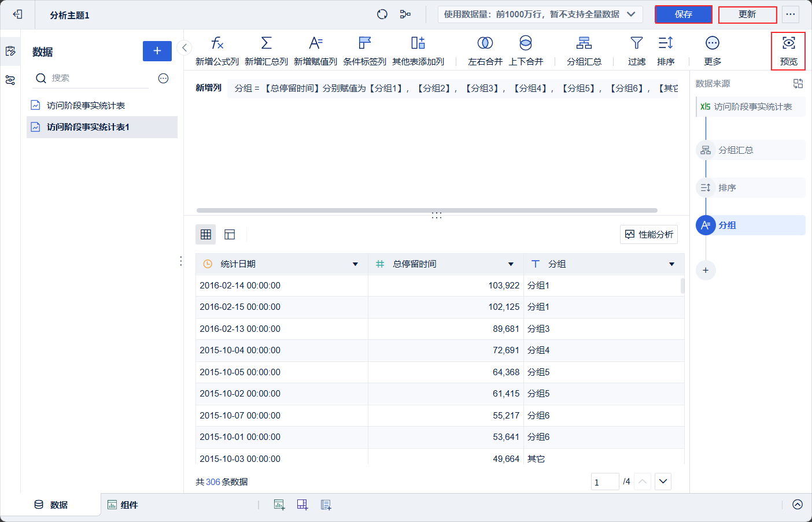Screen dimensions: 812x522
Task: Click the 新增汇总列 sigma icon
Action: tap(266, 43)
